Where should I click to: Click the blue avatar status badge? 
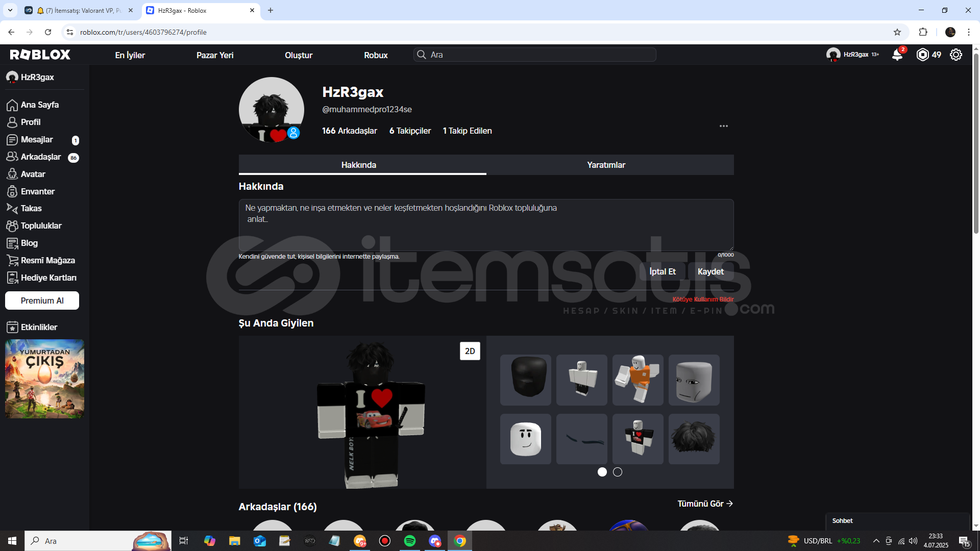(x=293, y=133)
